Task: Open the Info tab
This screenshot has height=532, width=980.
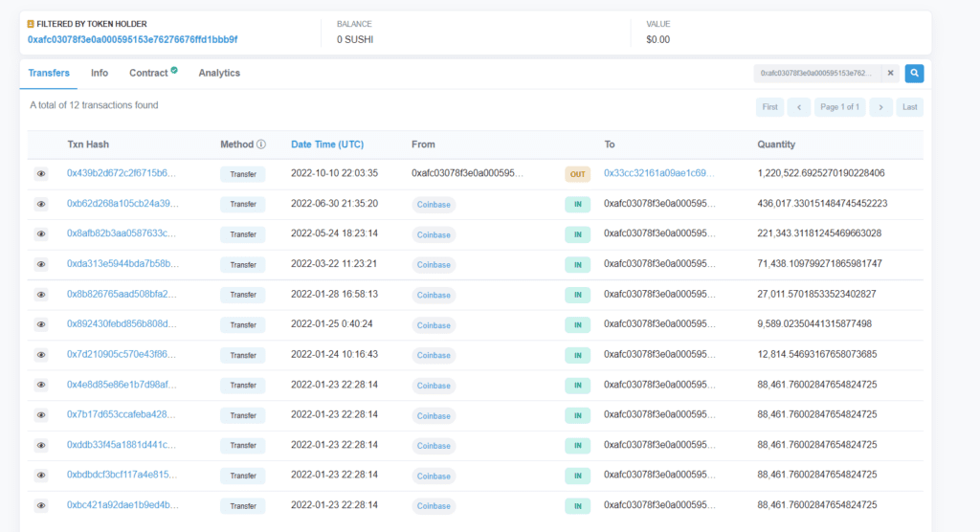Action: pyautogui.click(x=100, y=73)
